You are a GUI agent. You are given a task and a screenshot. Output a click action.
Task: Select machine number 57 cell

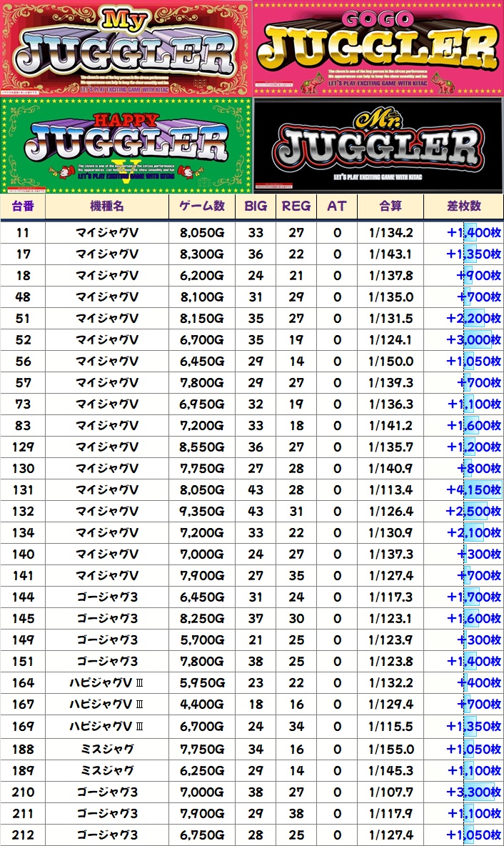pos(23,382)
